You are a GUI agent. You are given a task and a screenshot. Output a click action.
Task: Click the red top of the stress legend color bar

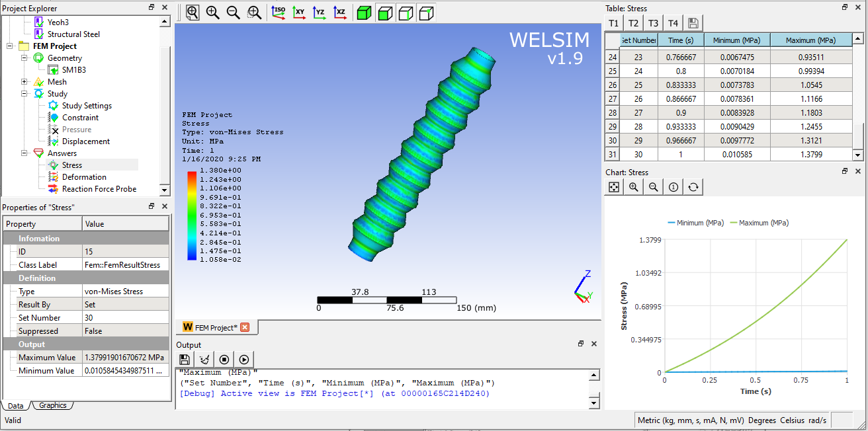point(192,174)
